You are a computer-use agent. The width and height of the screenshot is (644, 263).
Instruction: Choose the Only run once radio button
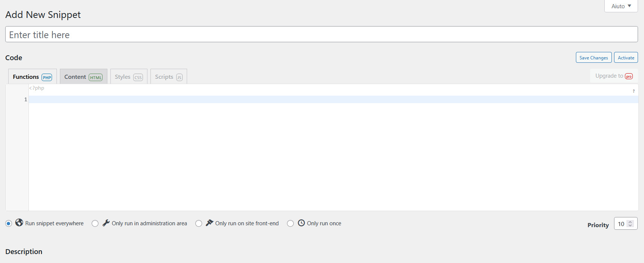290,223
